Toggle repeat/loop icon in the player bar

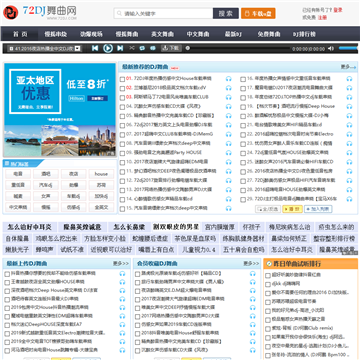(142, 48)
